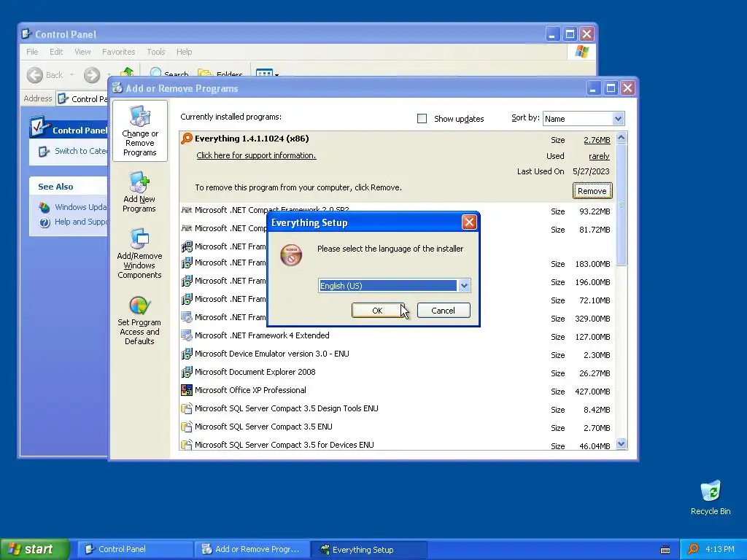Open Windows Update in See Also panel
Screen dimensions: 747x560
point(80,207)
